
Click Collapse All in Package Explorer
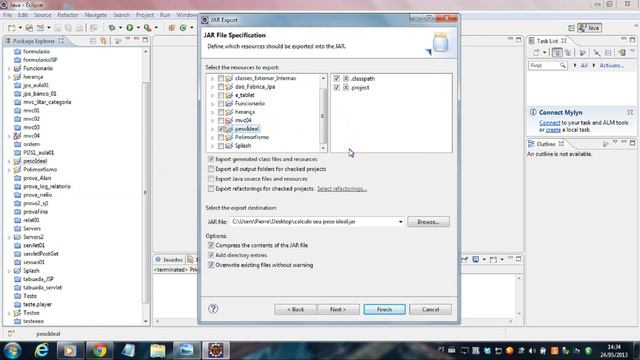click(x=93, y=41)
